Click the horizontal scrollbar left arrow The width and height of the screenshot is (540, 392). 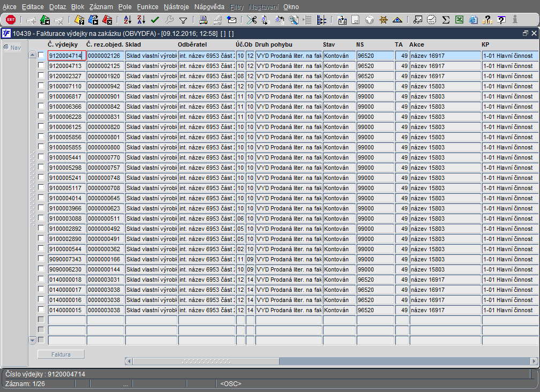pyautogui.click(x=129, y=361)
